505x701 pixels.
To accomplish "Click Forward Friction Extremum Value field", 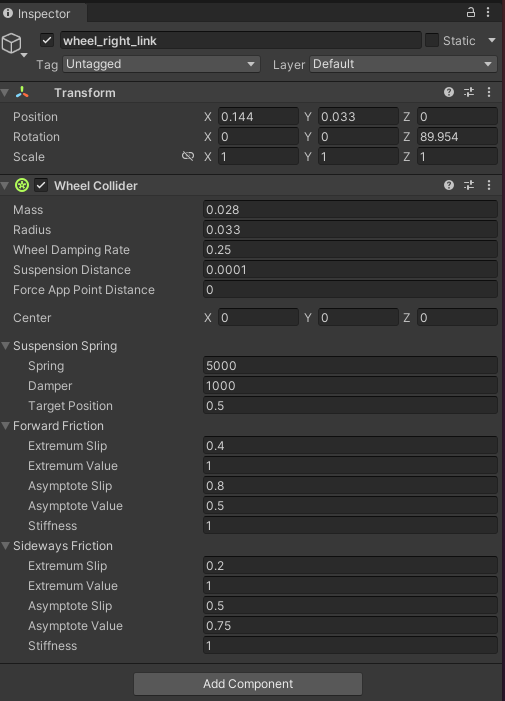I will click(350, 465).
